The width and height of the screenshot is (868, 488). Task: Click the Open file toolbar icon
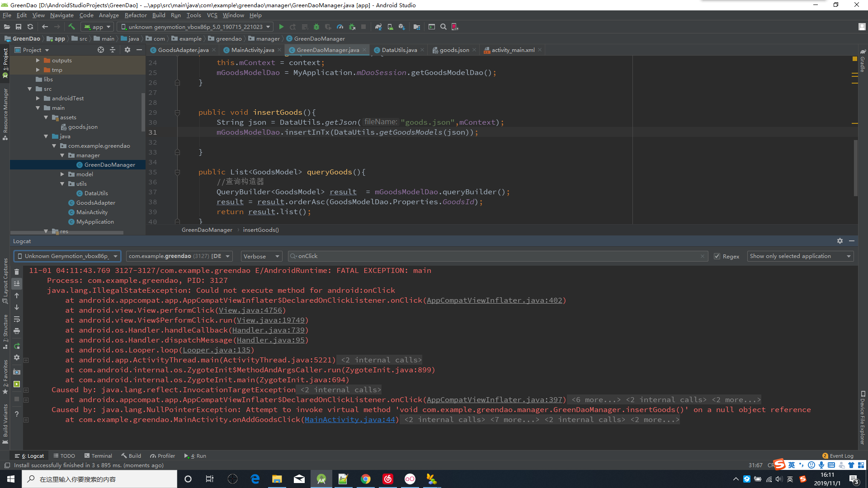7,27
